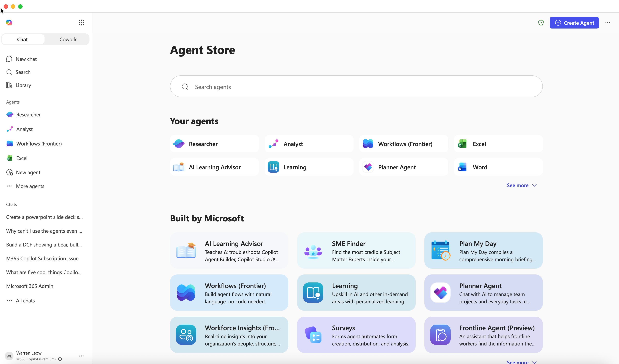Open chat "Why can't I use the agents even ..."
The height and width of the screenshot is (364, 619).
[44, 231]
